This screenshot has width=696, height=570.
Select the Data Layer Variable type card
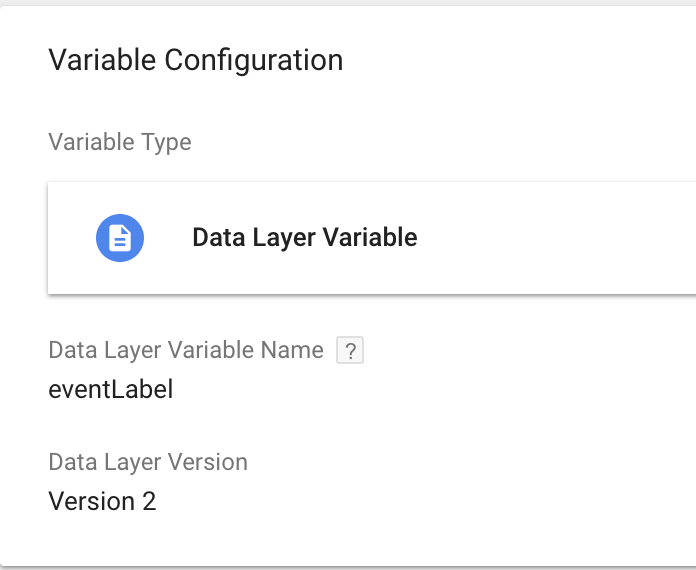(x=372, y=238)
